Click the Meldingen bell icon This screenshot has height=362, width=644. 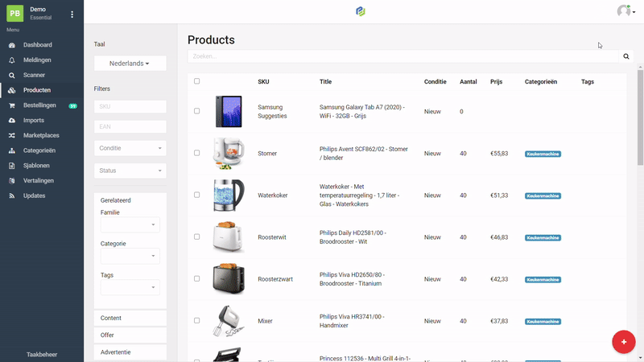pyautogui.click(x=12, y=60)
